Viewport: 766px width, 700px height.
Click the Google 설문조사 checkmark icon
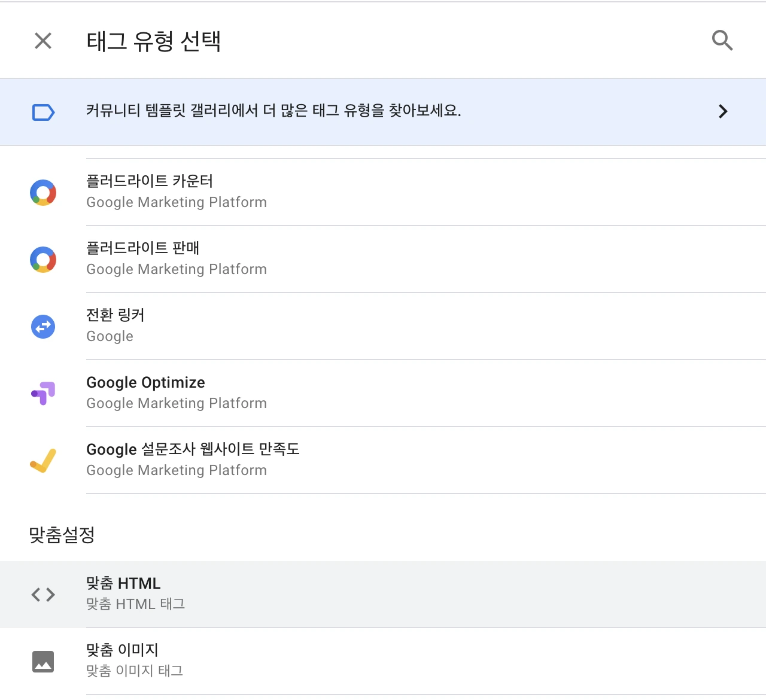click(43, 461)
